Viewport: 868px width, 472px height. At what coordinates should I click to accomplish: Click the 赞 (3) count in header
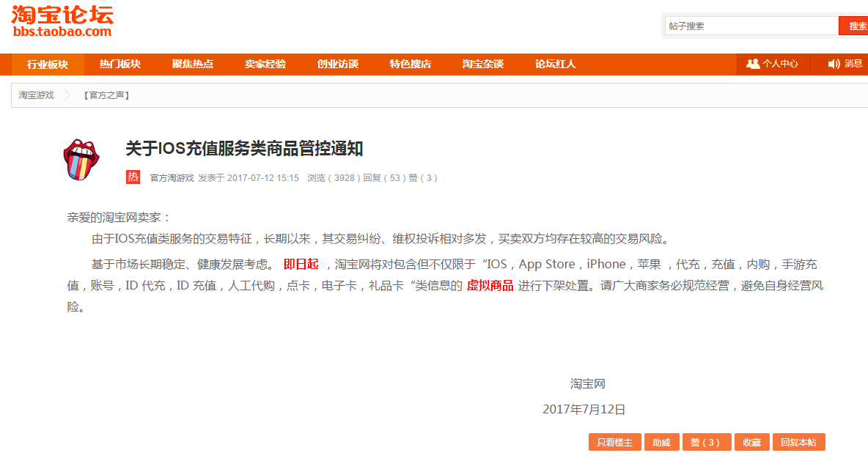pyautogui.click(x=424, y=177)
